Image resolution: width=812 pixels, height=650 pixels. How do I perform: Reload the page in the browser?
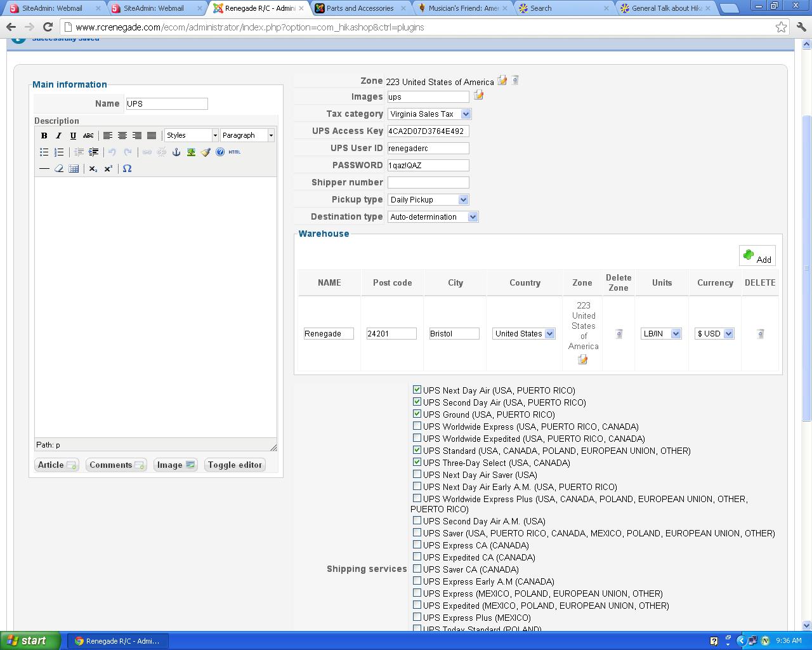coord(48,27)
